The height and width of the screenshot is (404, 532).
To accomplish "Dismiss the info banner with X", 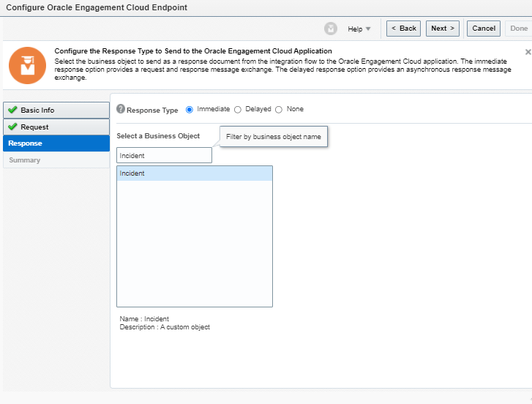I will pyautogui.click(x=528, y=53).
